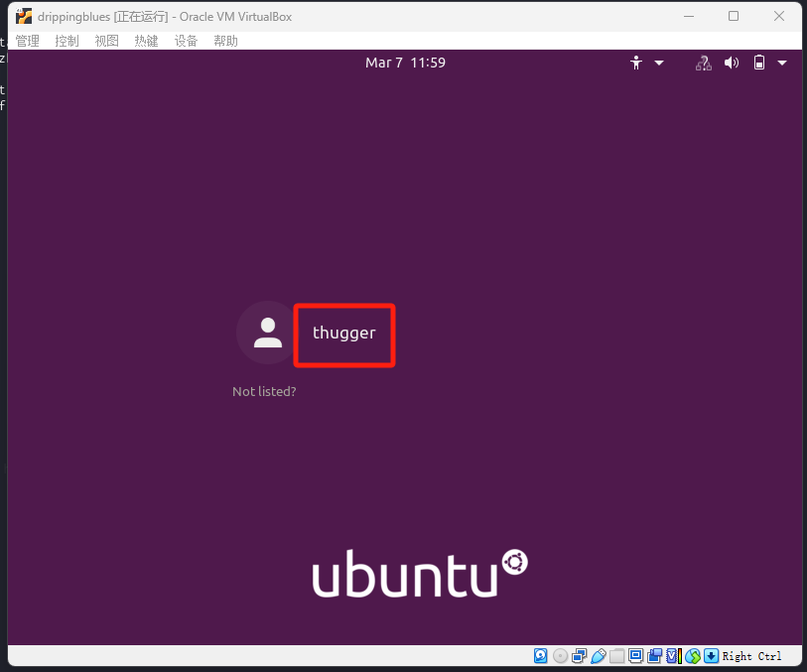The height and width of the screenshot is (672, 807).
Task: Open the Ubuntu accessibility menu icon
Action: [x=636, y=63]
